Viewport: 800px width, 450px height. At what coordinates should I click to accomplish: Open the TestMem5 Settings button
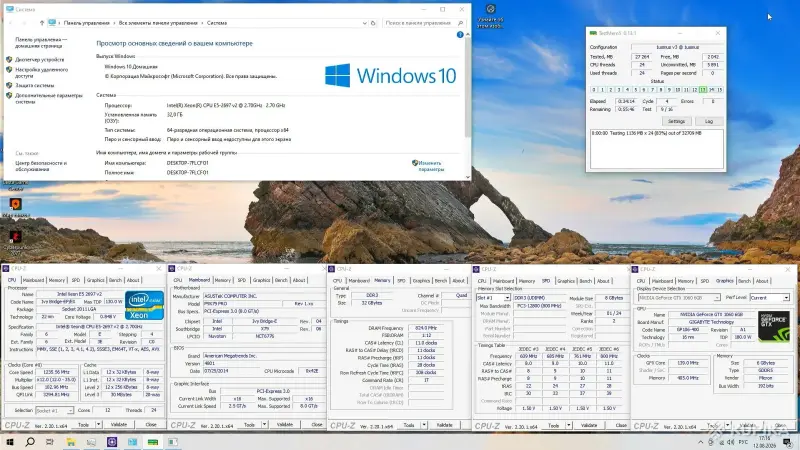pos(677,121)
